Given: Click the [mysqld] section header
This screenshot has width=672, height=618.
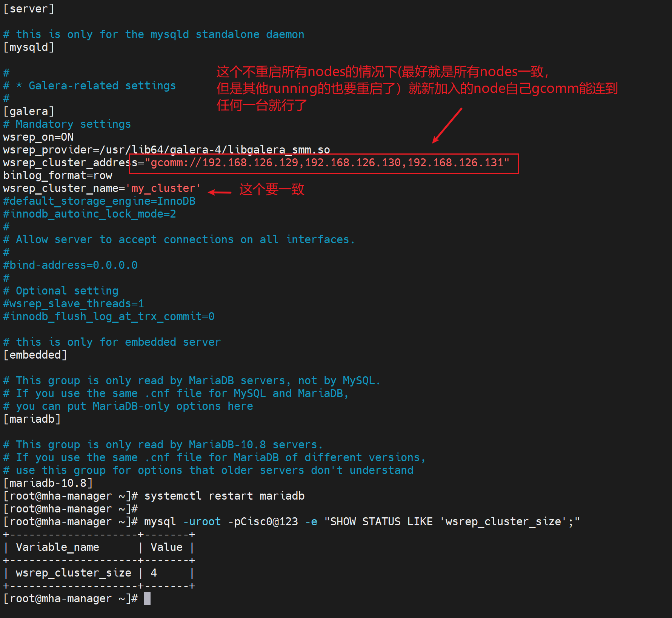Looking at the screenshot, I should click(29, 48).
